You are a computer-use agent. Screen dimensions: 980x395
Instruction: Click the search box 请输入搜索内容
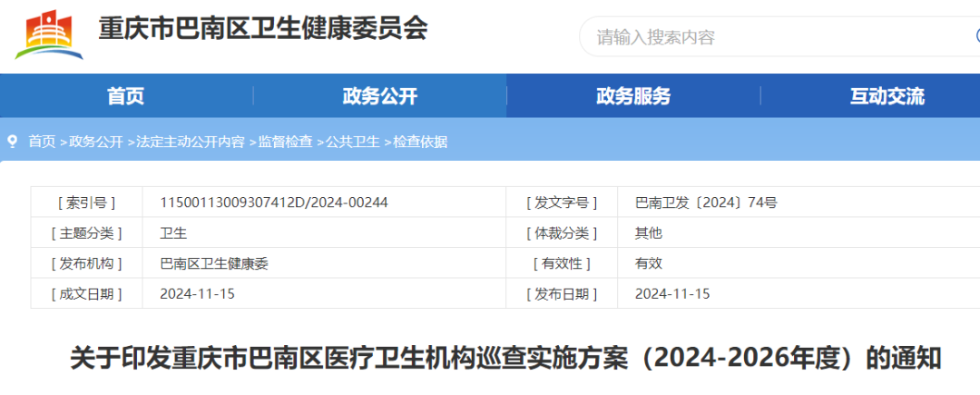779,37
